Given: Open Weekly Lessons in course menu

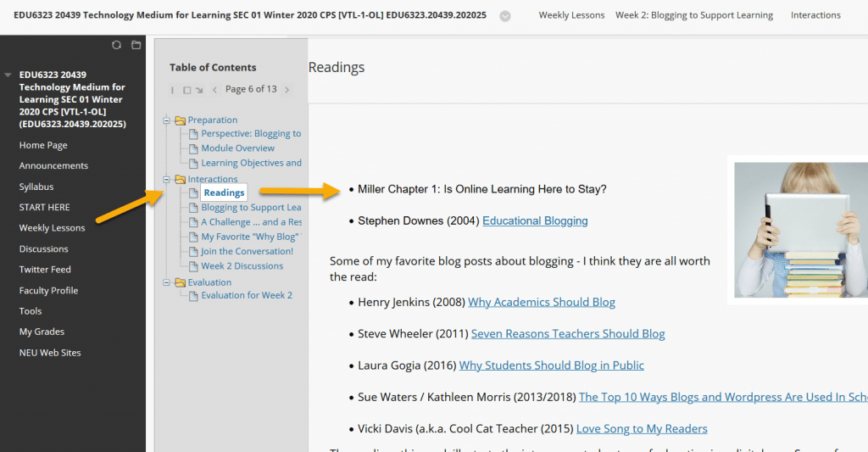Looking at the screenshot, I should (x=52, y=227).
